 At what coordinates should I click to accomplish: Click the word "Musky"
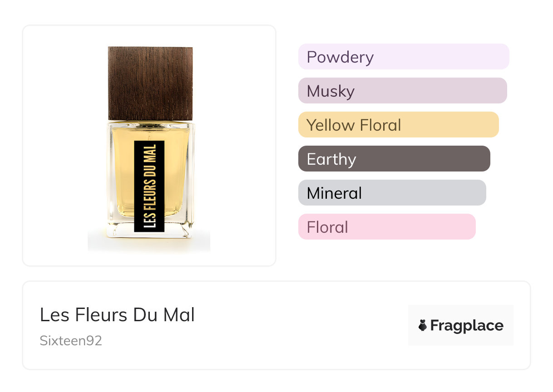331,91
